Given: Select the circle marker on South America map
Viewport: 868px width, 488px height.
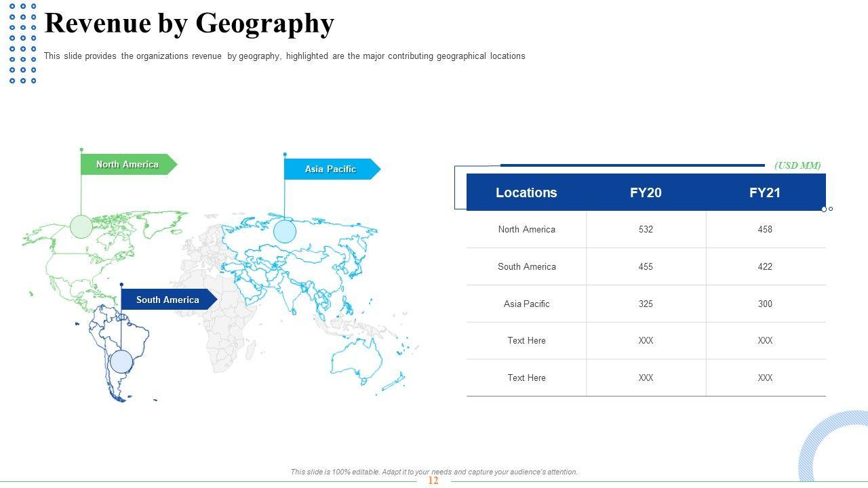Looking at the screenshot, I should [x=121, y=361].
